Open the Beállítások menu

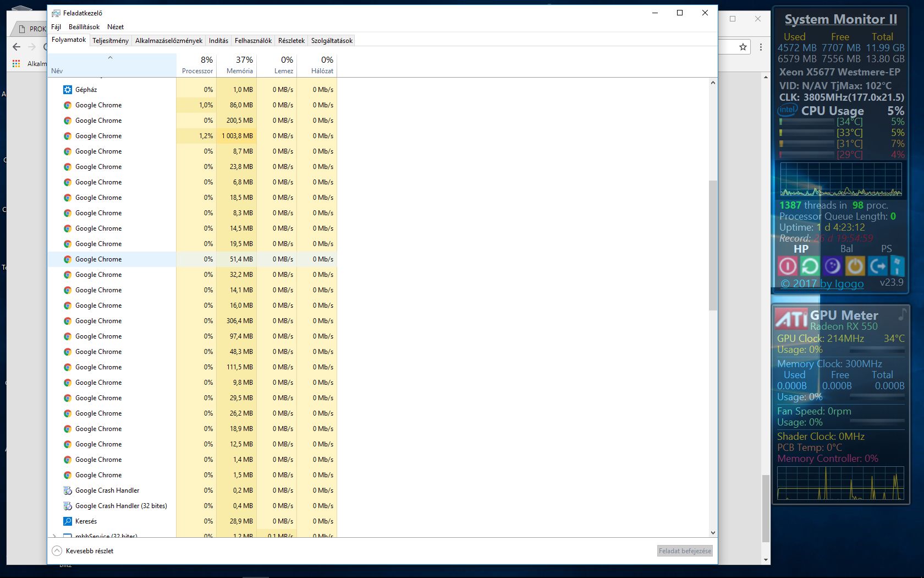(x=84, y=27)
